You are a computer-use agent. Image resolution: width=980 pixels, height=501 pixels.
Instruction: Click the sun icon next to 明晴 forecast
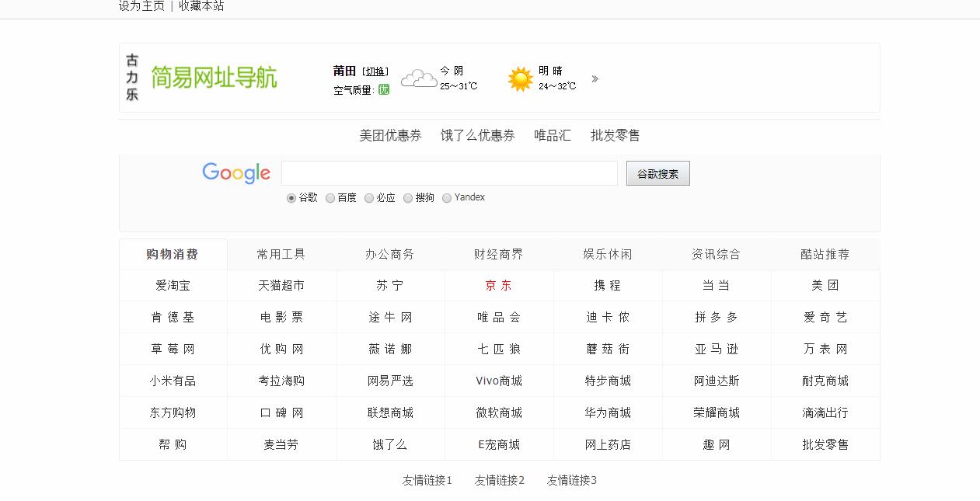(x=520, y=78)
